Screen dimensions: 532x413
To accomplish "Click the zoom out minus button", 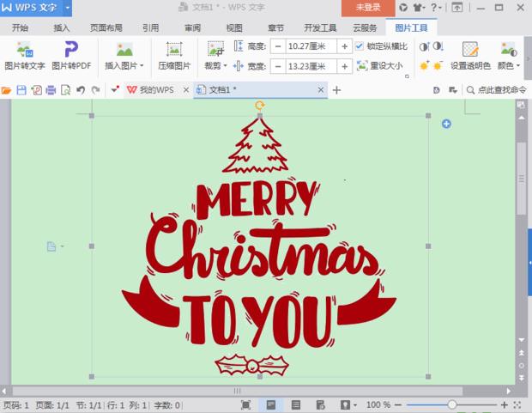I will coord(398,404).
